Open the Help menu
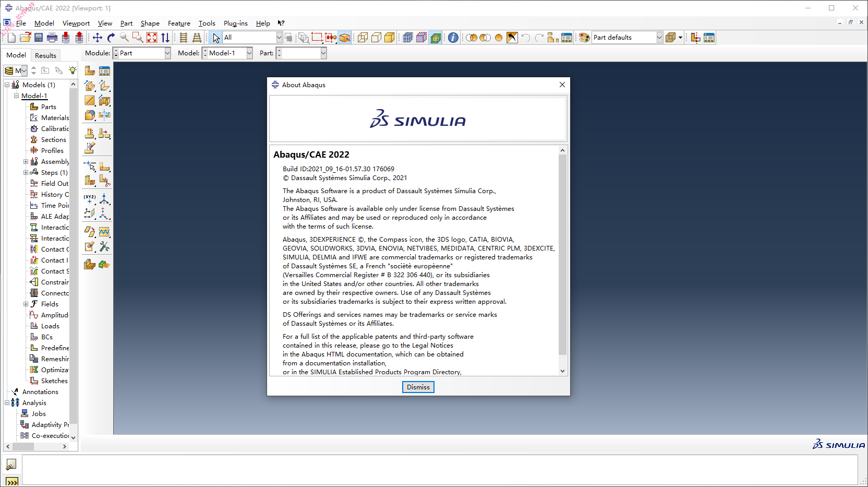868x487 pixels. coord(263,23)
